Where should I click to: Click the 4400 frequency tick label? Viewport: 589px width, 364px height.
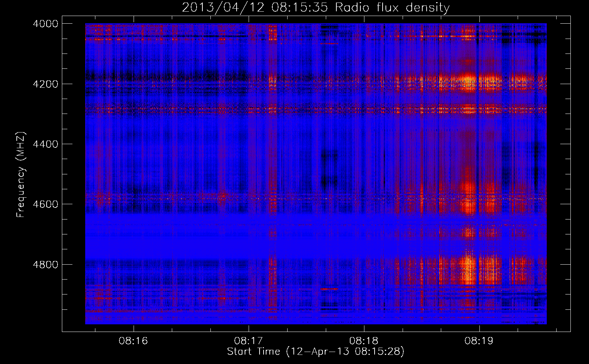[x=46, y=144]
